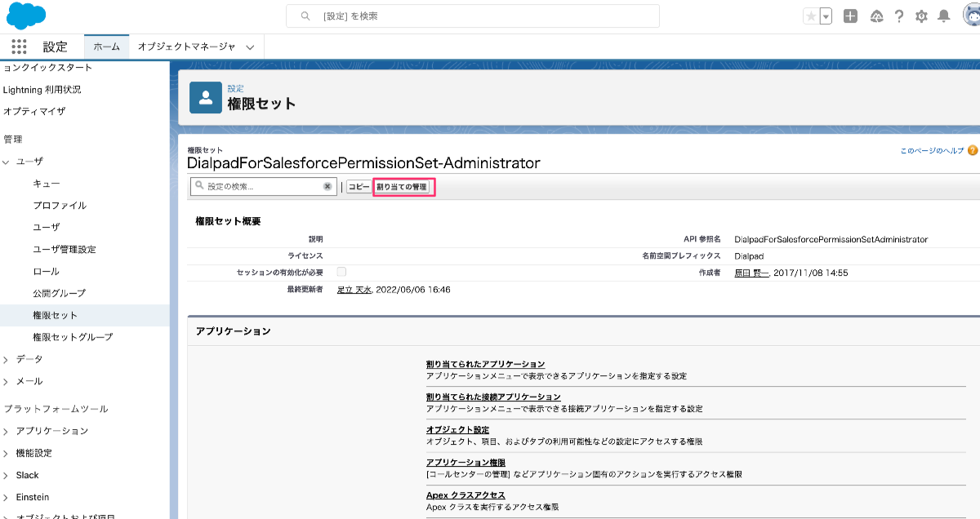Click the コピー button

[x=359, y=187]
